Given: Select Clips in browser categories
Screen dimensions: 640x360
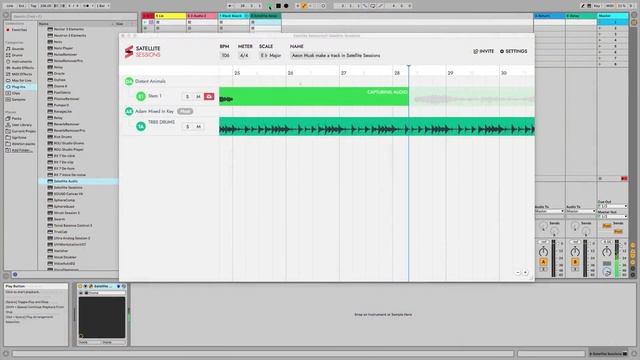Looking at the screenshot, I should pyautogui.click(x=16, y=93).
